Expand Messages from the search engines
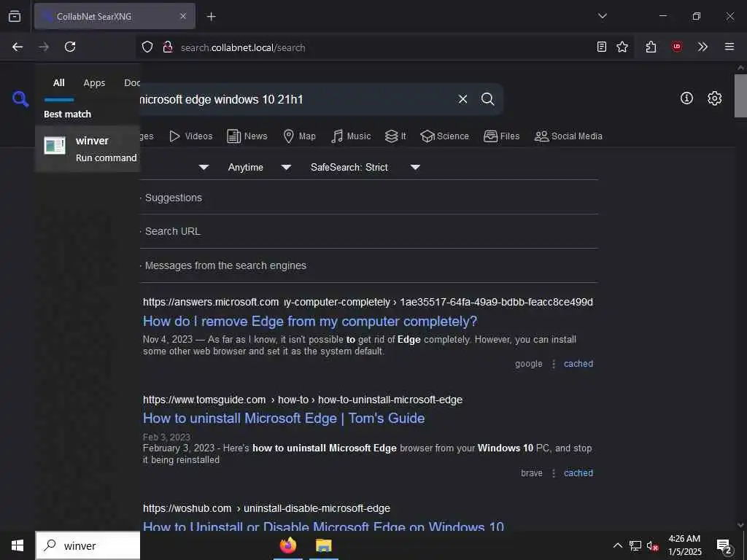The image size is (747, 560). pyautogui.click(x=225, y=265)
